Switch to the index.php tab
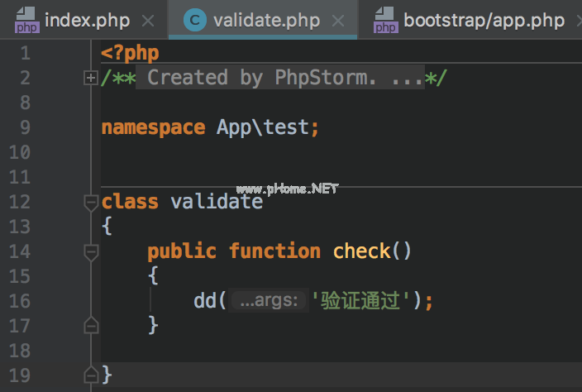This screenshot has height=392, width=582. pos(87,21)
